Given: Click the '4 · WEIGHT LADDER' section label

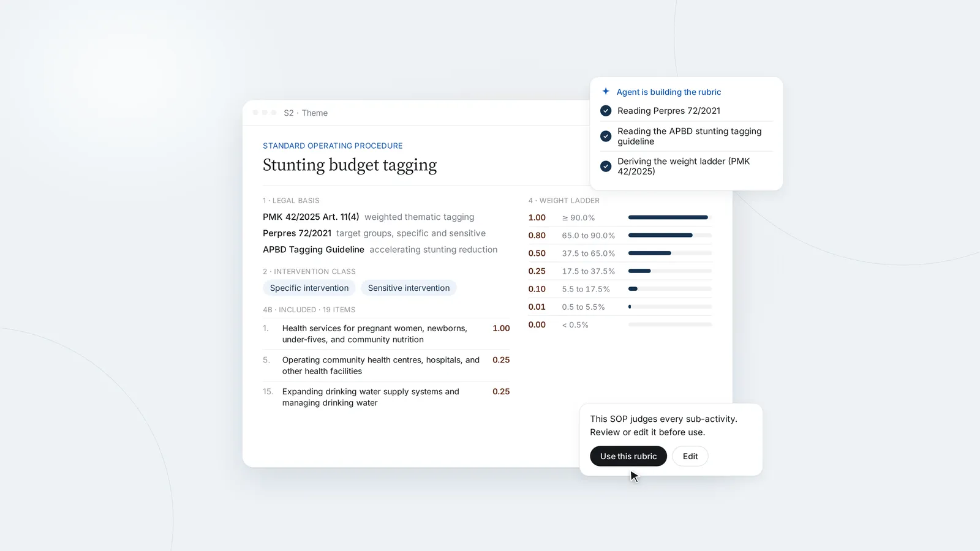Looking at the screenshot, I should point(564,200).
